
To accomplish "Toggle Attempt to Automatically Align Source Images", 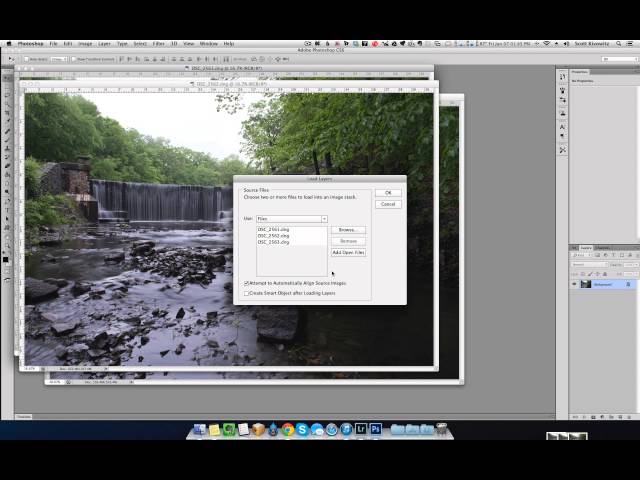I will coord(246,283).
